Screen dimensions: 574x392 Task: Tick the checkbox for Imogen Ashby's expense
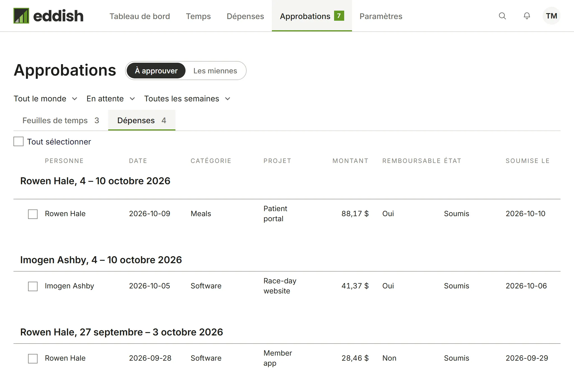tap(33, 286)
